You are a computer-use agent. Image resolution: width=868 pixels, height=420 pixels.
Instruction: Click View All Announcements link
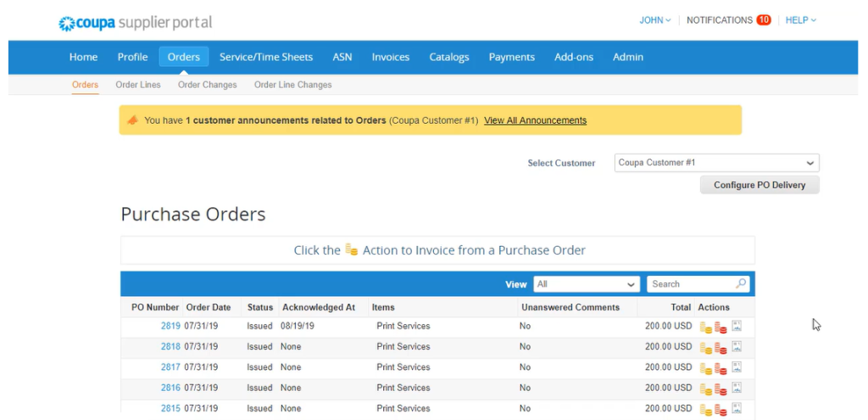[x=536, y=120]
